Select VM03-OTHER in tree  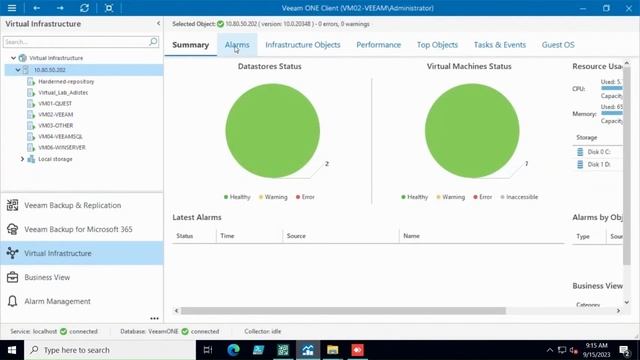(x=56, y=126)
